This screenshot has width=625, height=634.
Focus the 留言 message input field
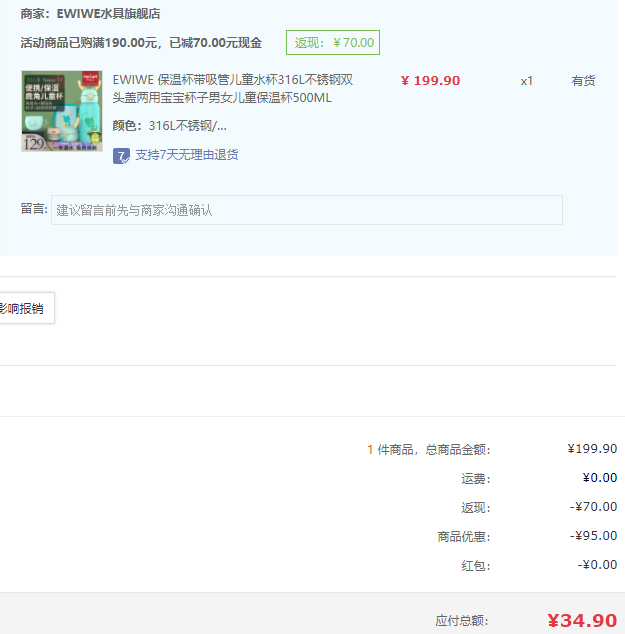tap(307, 210)
